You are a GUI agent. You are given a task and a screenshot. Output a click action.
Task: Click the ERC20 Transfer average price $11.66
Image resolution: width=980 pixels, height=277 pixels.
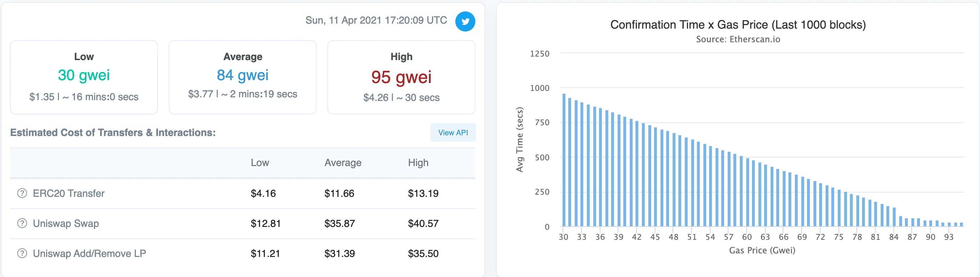tap(339, 194)
